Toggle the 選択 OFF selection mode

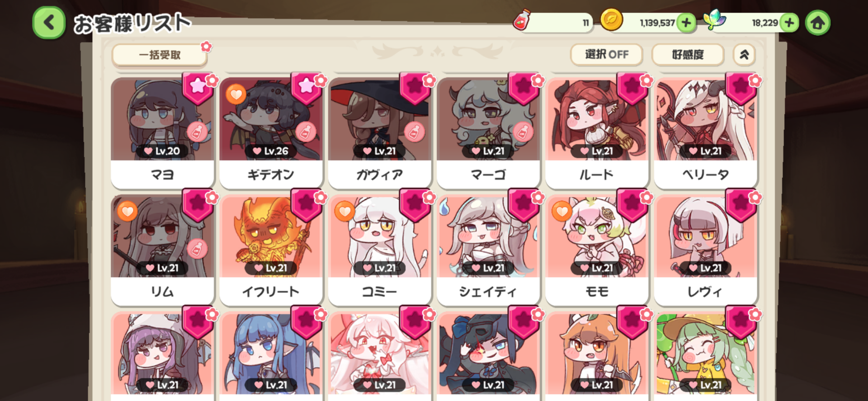coord(607,55)
